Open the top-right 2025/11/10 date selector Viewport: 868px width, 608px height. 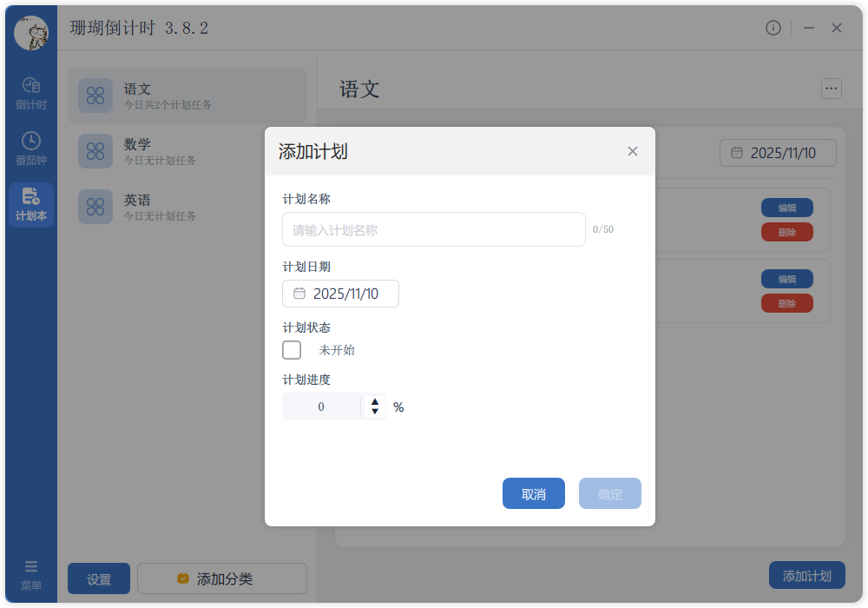coord(778,152)
